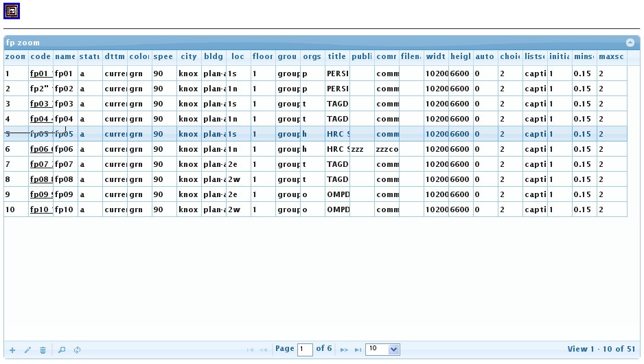The width and height of the screenshot is (644, 364).
Task: Sort by the title column header
Action: (x=337, y=57)
